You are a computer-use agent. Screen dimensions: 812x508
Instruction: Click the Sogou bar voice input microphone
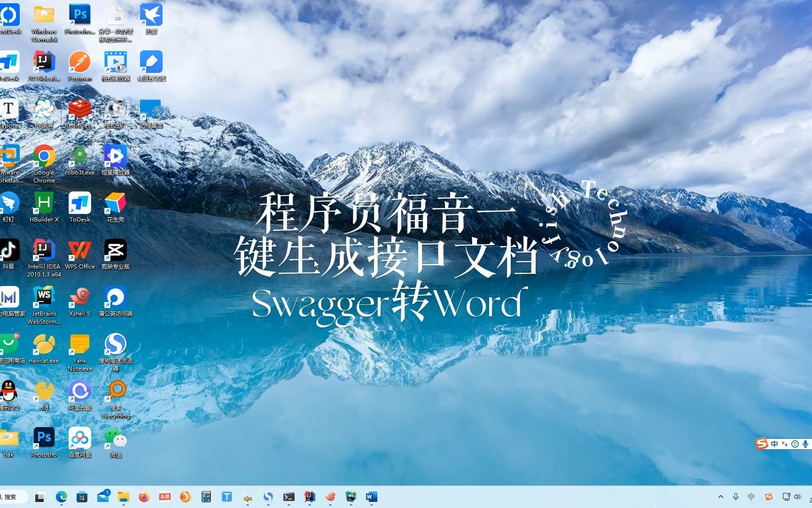pyautogui.click(x=805, y=444)
